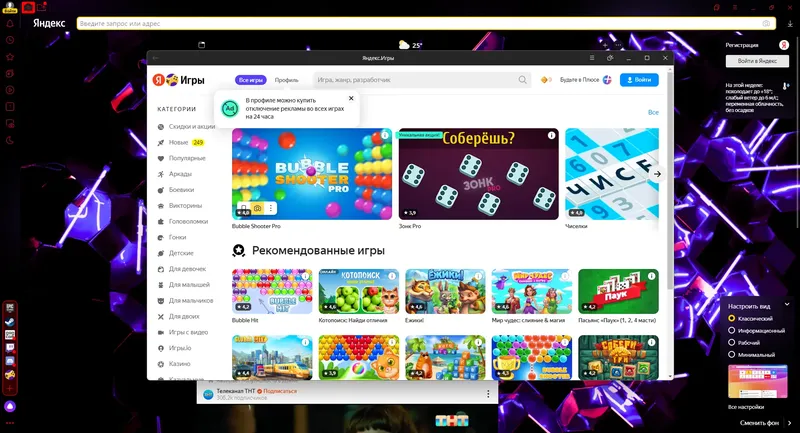Switch to Все игры tab
This screenshot has height=433, width=800.
click(x=251, y=80)
